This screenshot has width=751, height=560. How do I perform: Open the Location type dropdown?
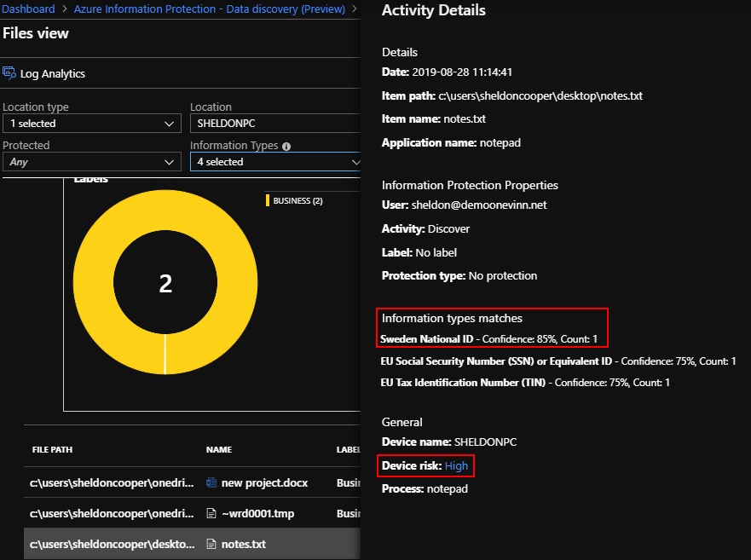[x=92, y=124]
